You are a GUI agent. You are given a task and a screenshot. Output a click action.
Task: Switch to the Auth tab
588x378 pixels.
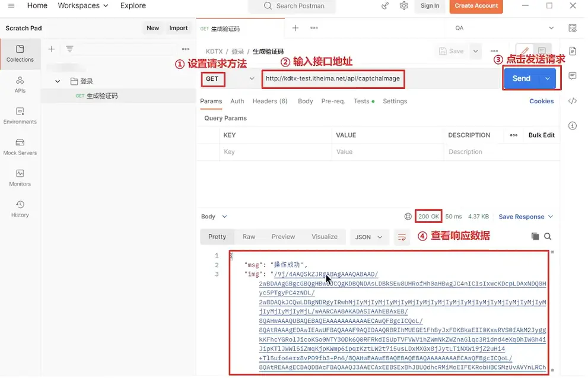coord(237,101)
